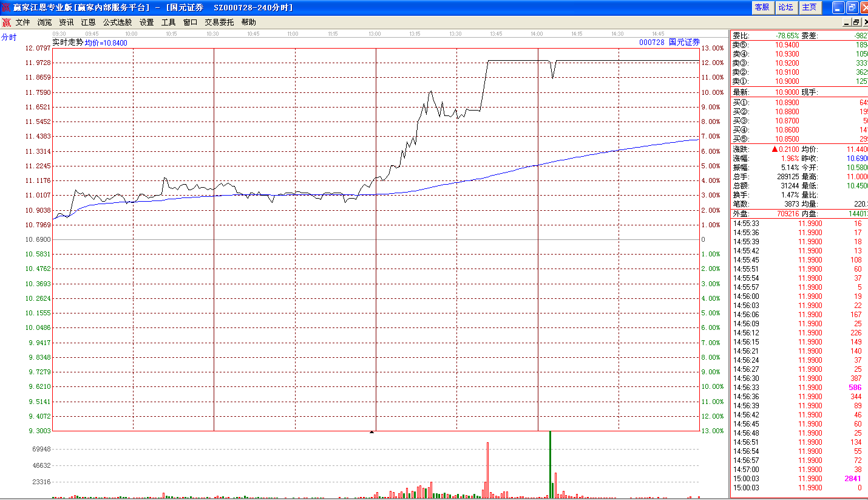Open the 资讯 menu

pyautogui.click(x=66, y=22)
